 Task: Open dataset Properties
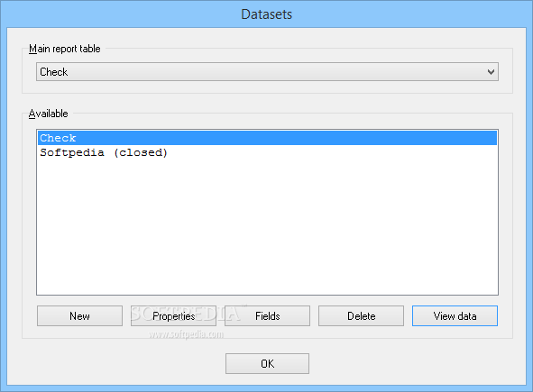click(x=173, y=316)
